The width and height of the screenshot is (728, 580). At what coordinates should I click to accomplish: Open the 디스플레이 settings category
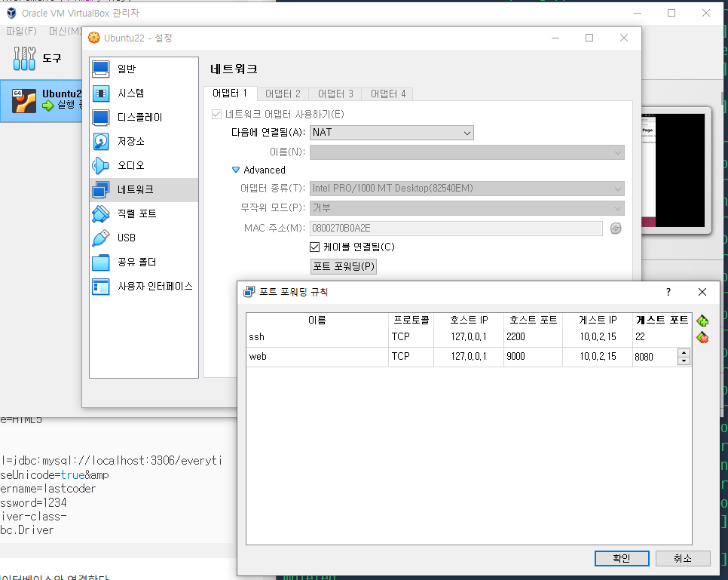pos(143,117)
